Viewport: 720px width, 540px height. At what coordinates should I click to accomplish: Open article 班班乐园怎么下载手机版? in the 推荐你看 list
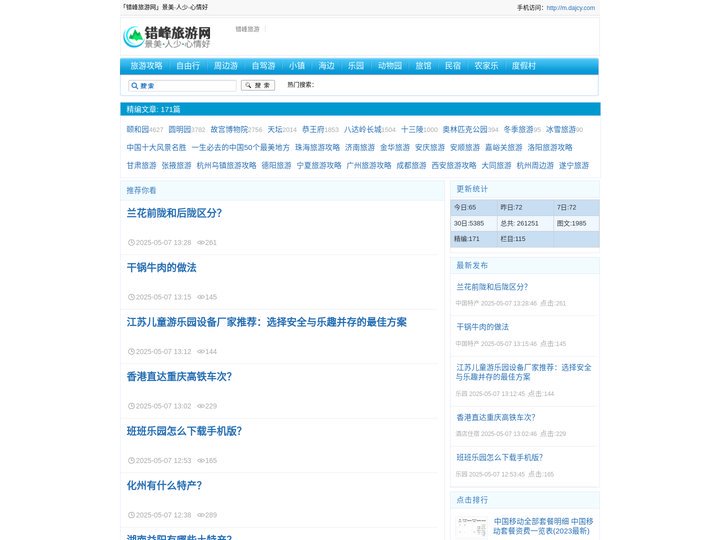point(184,431)
